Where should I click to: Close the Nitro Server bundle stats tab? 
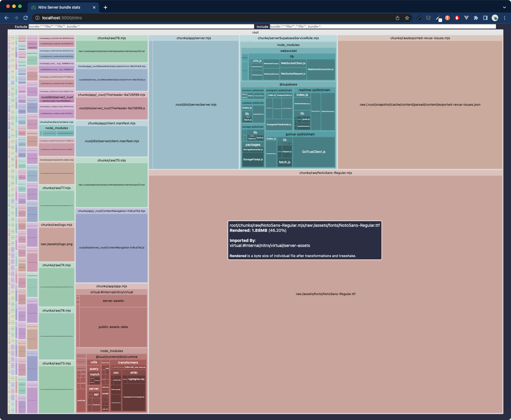coord(94,7)
